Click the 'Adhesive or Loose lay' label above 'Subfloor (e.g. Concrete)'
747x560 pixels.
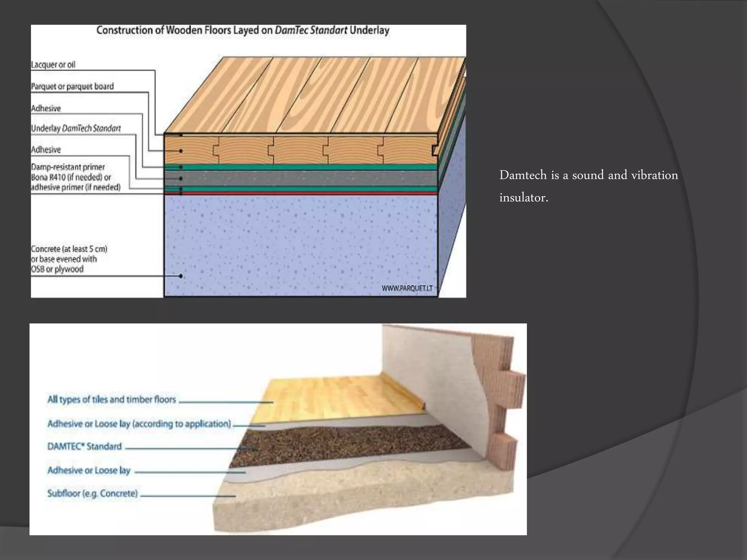click(89, 470)
